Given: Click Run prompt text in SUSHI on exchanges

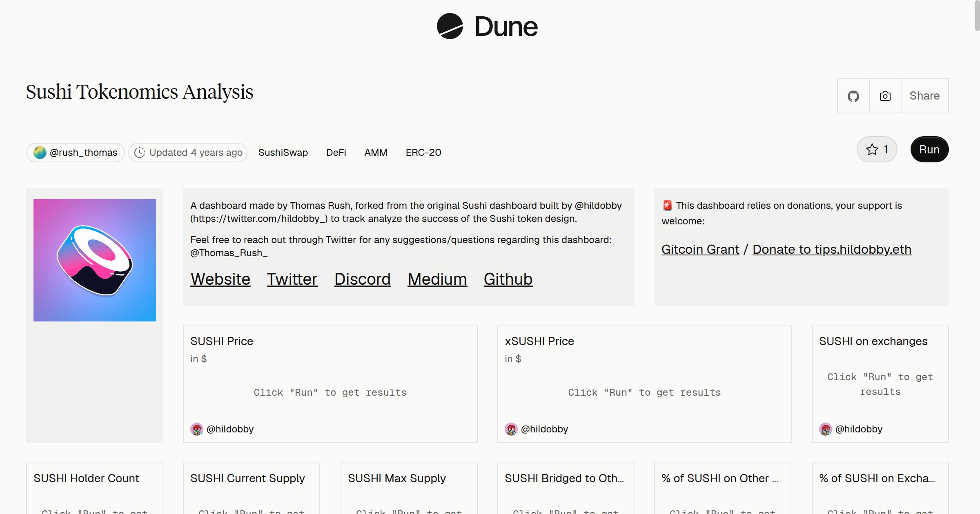Looking at the screenshot, I should [x=880, y=384].
